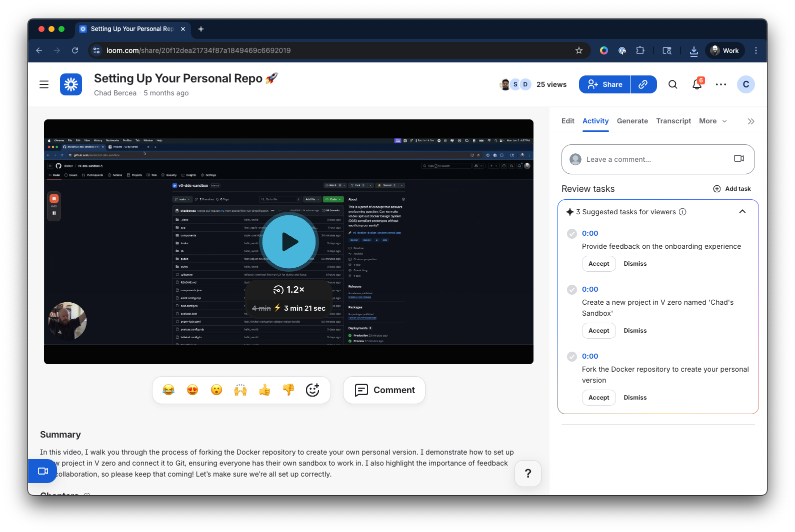This screenshot has width=795, height=532.
Task: Click the 25 views count
Action: click(551, 84)
